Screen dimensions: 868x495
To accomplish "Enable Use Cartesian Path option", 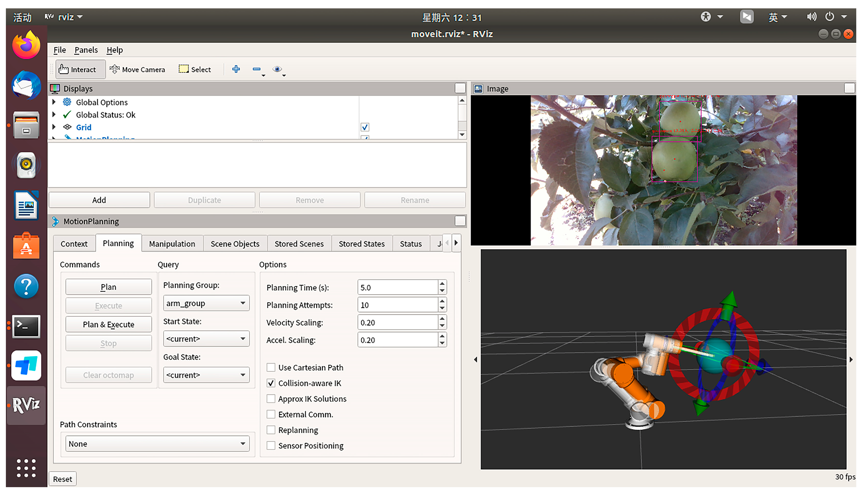I will [271, 367].
